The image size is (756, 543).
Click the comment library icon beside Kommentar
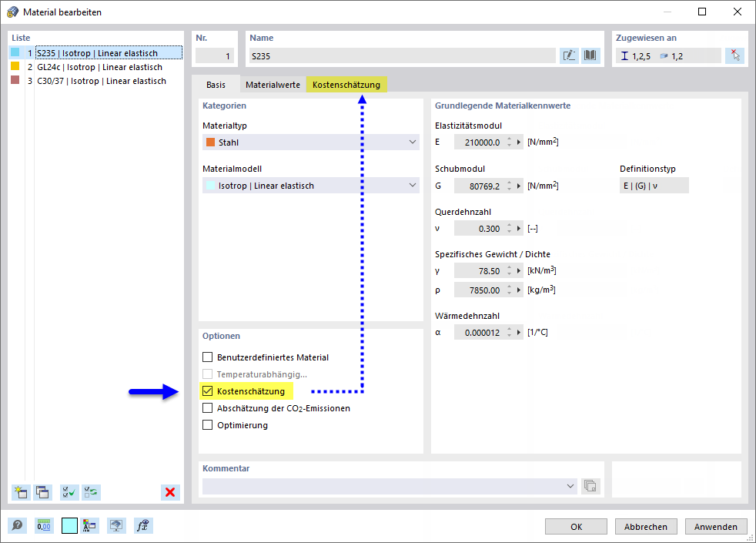click(590, 485)
